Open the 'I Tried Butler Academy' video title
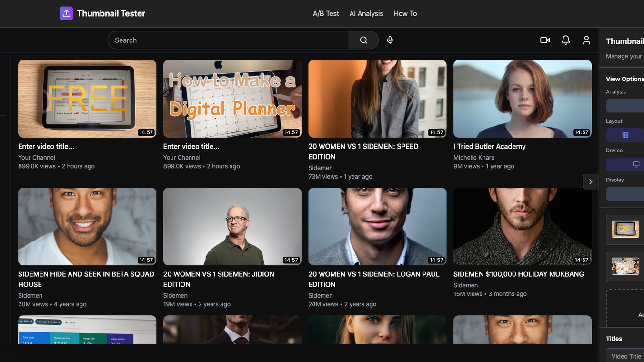Screen dimensions: 644x362 (489, 146)
